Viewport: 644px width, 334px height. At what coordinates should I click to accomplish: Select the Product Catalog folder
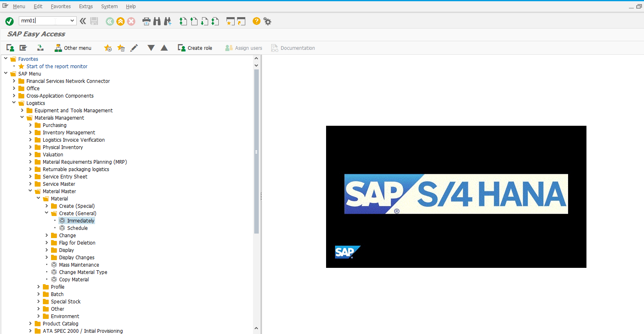(x=60, y=323)
